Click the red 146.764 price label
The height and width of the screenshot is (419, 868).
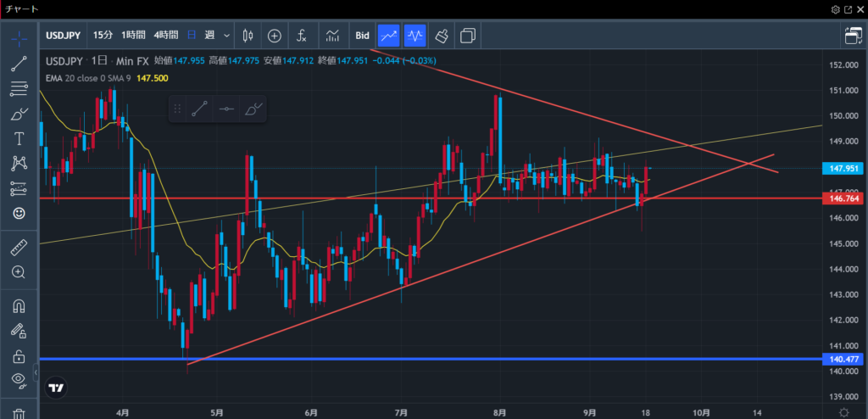tap(843, 198)
